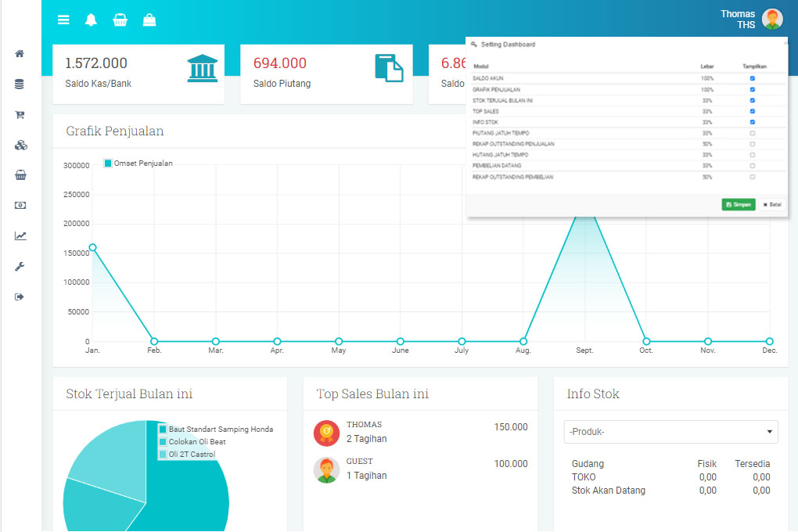
Task: Enable Tampilkan for HUTANG JATUH TEMPO
Action: click(752, 155)
